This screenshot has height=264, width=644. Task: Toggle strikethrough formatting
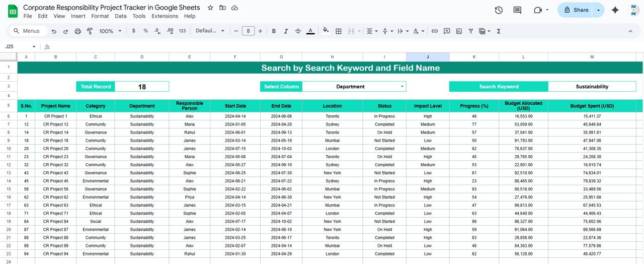(298, 31)
